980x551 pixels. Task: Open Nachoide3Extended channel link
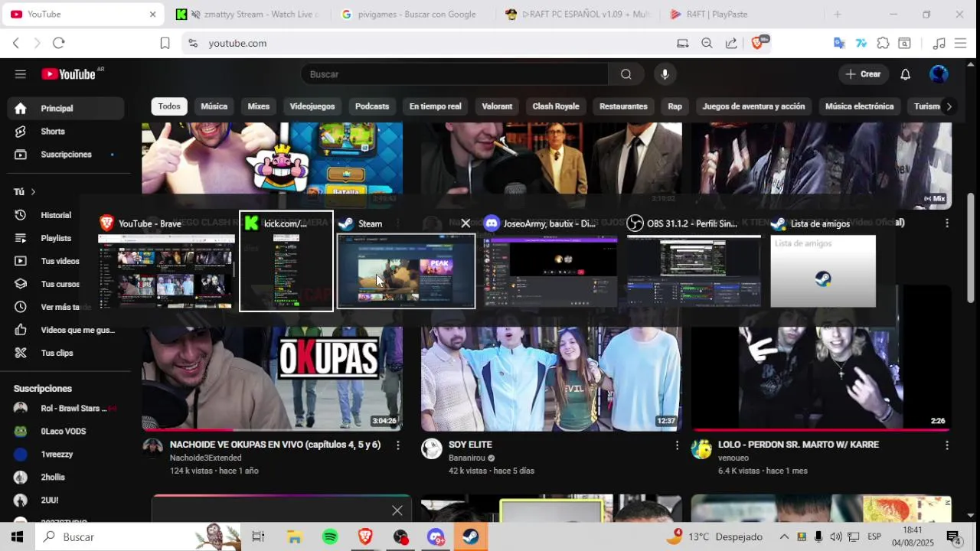click(205, 458)
